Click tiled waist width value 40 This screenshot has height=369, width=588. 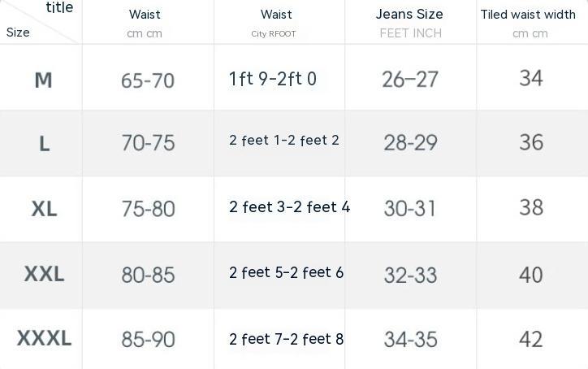point(531,275)
